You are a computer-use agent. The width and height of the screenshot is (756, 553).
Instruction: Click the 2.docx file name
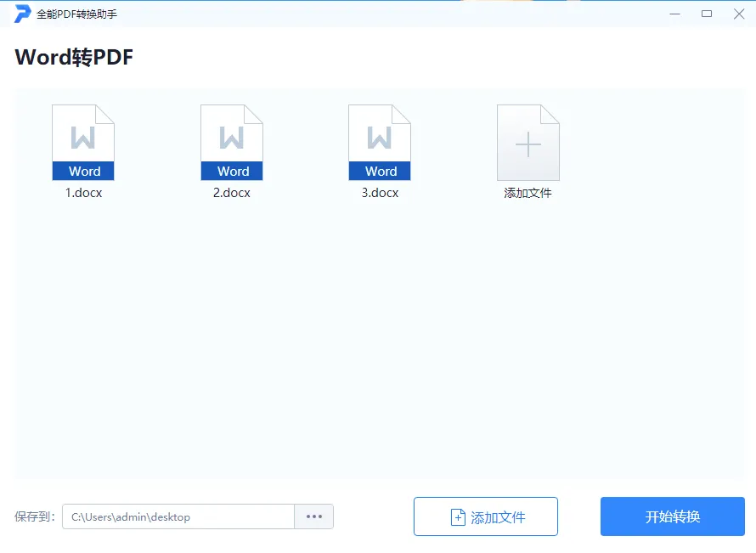pos(231,193)
